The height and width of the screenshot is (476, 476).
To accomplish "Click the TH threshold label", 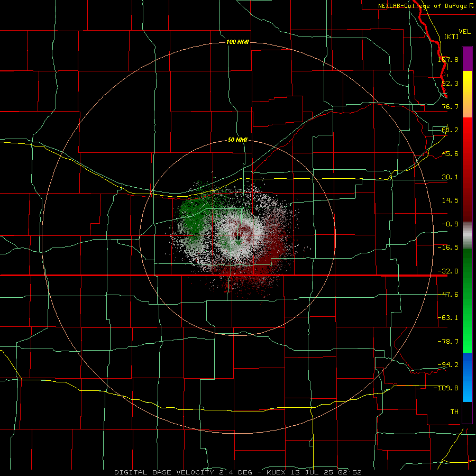I will 454,411.
